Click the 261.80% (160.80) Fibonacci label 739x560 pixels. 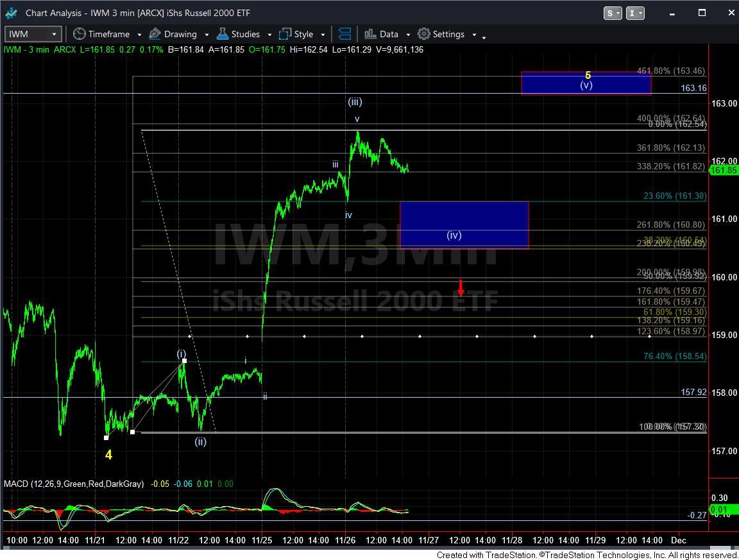pos(671,225)
